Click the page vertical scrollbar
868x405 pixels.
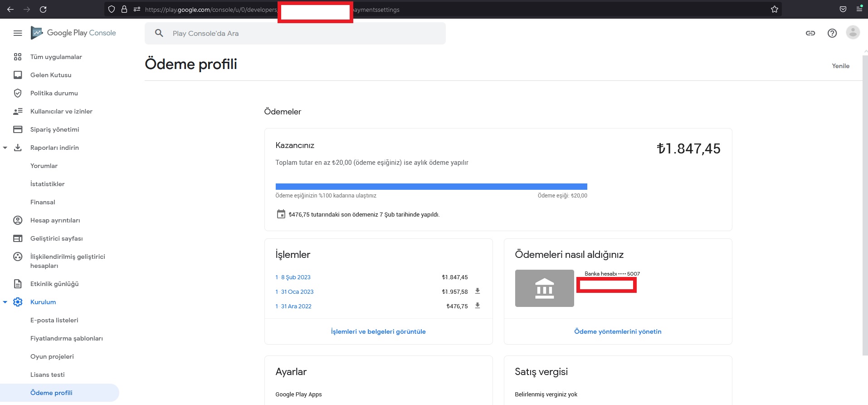pos(865,204)
